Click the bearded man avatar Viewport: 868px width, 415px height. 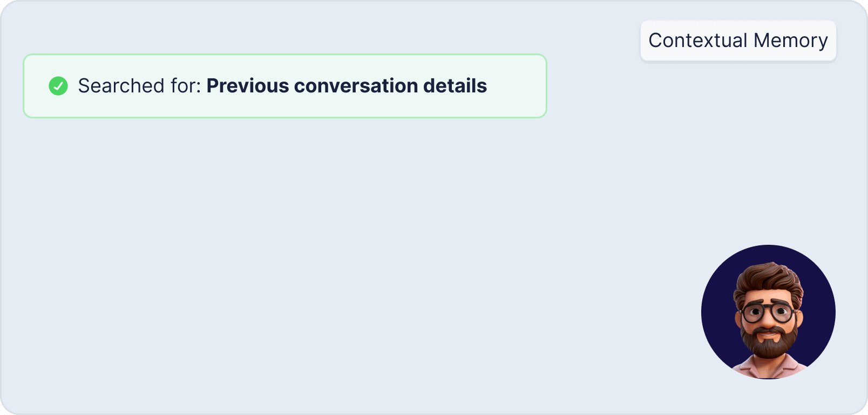[768, 312]
